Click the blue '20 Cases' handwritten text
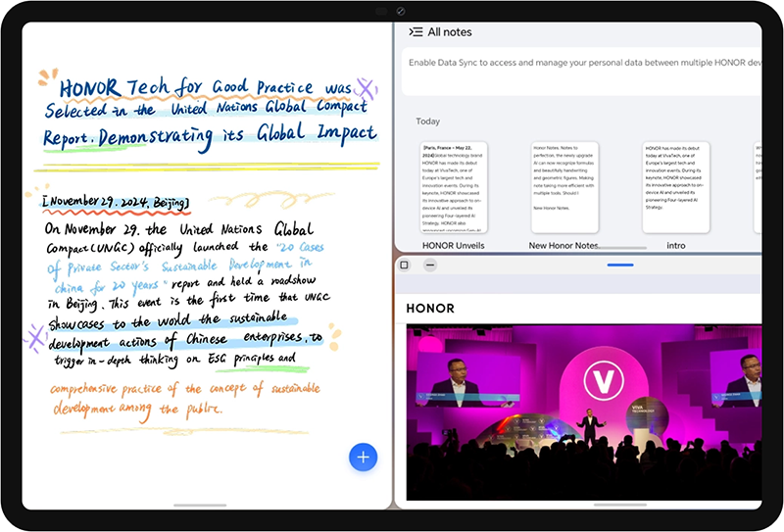Image resolution: width=784 pixels, height=532 pixels. [x=301, y=247]
